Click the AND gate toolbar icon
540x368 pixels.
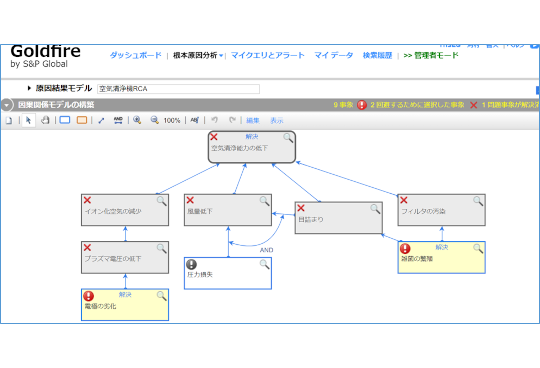coord(118,120)
